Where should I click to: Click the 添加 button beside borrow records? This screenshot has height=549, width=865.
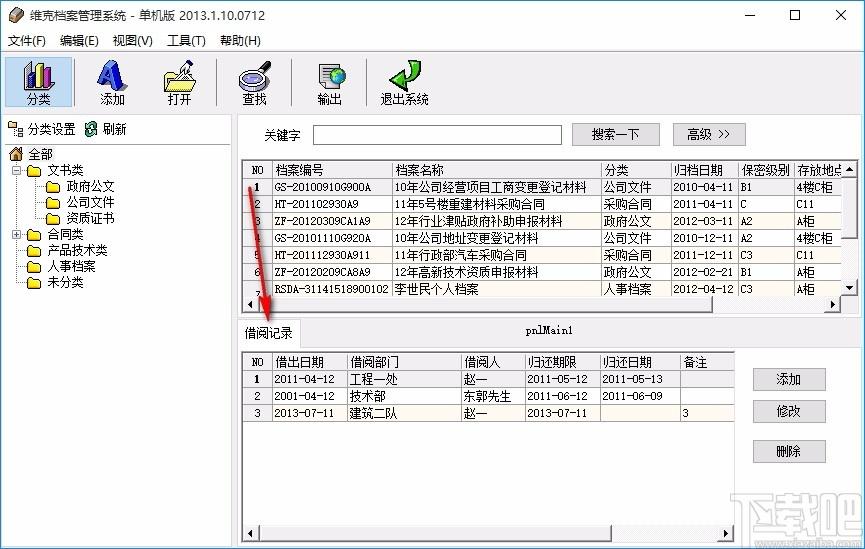[789, 379]
